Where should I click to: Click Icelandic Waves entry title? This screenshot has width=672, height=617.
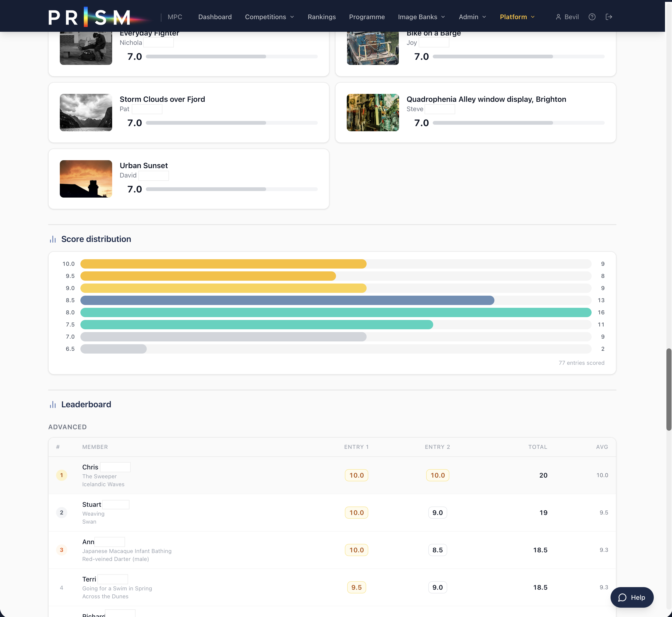103,484
